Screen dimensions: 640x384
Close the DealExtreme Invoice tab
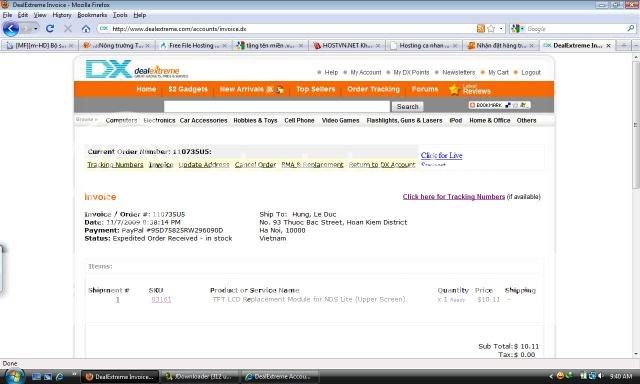tap(609, 46)
